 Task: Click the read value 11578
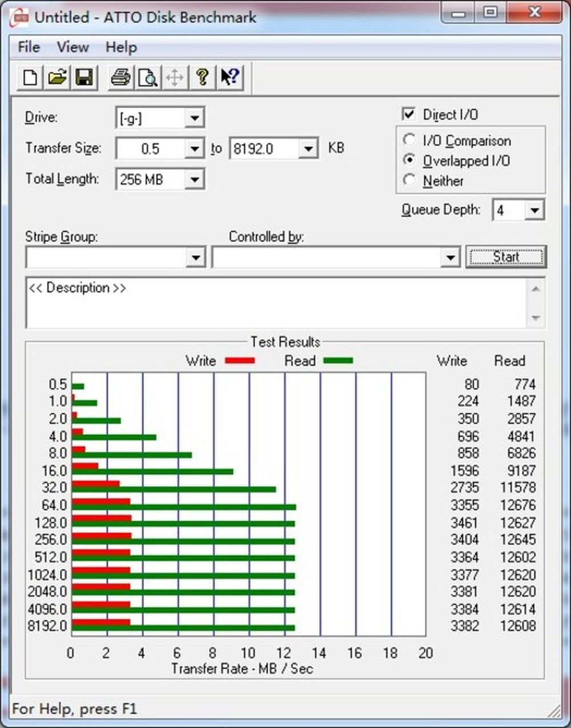518,487
